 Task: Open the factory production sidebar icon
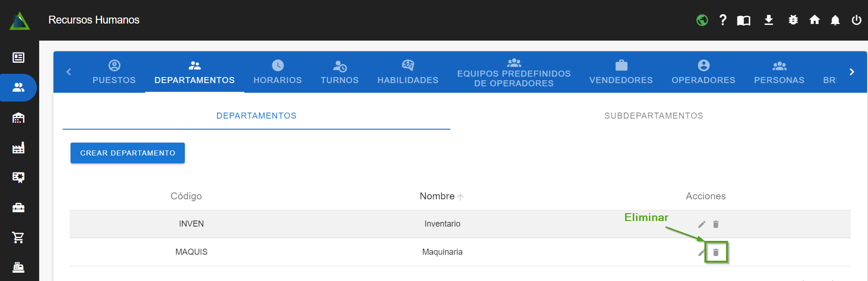tap(18, 148)
